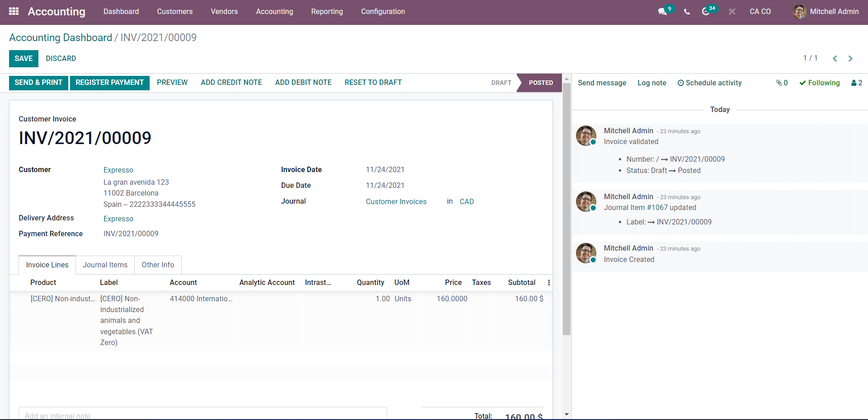Open followers list icon showing 2
Image resolution: width=868 pixels, height=420 pixels.
(857, 83)
